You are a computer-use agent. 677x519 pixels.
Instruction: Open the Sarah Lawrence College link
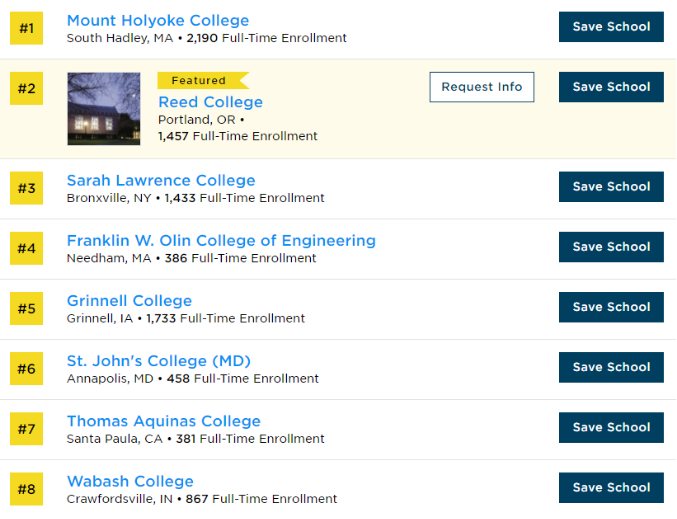(161, 180)
